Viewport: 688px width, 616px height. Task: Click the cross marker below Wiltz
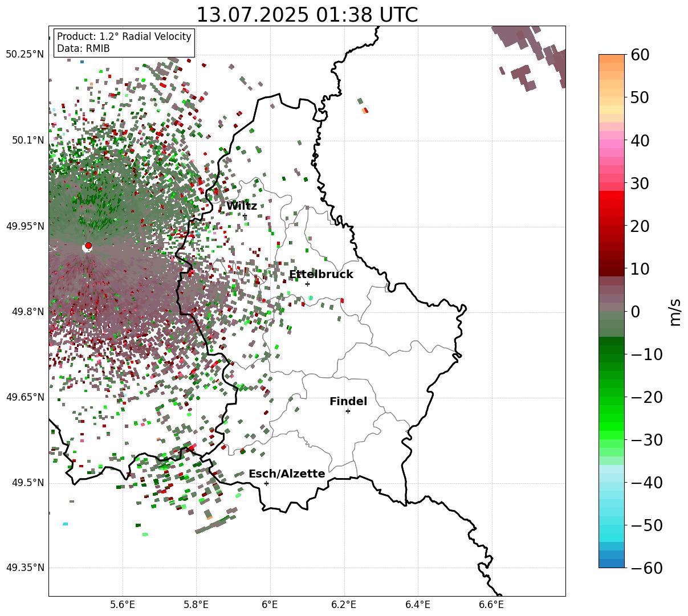coord(245,215)
